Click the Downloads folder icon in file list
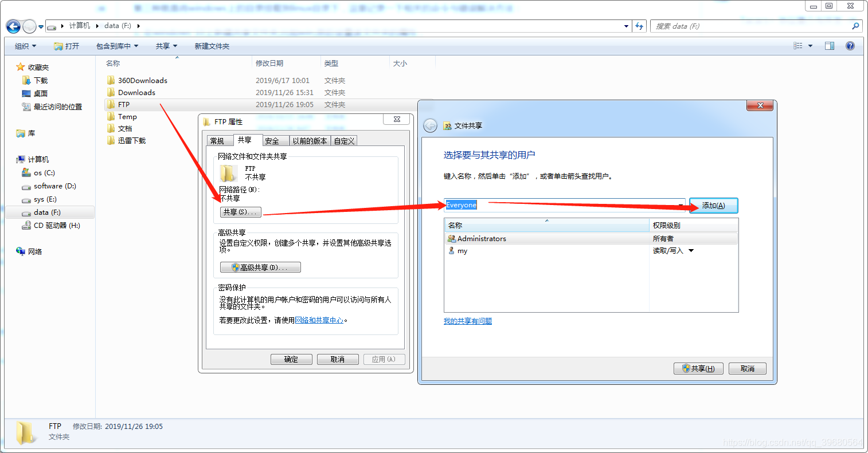 [x=111, y=92]
